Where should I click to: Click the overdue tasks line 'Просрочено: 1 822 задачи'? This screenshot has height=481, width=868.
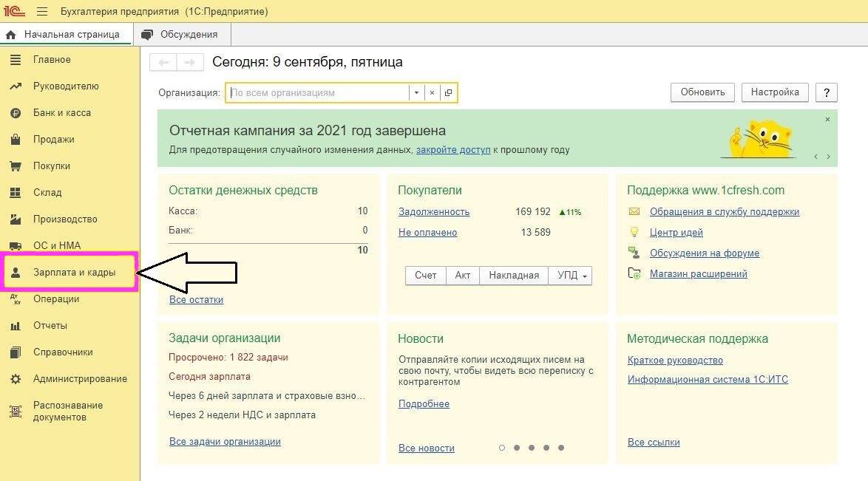click(x=228, y=358)
